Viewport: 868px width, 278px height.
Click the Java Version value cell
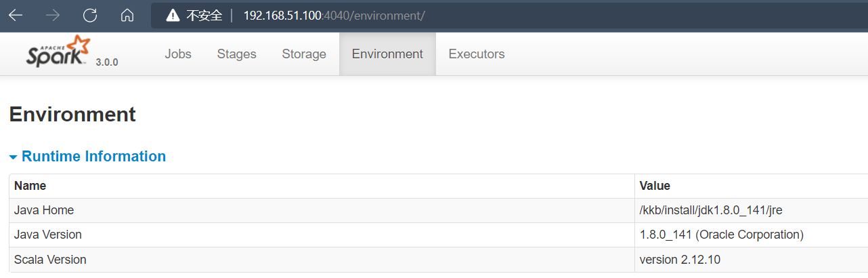[721, 235]
